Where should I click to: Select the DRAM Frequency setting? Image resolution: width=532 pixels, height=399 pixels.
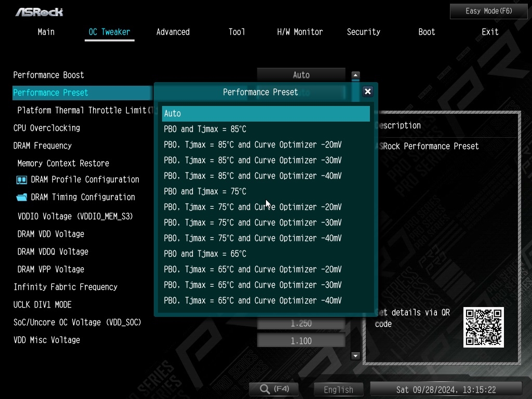43,146
